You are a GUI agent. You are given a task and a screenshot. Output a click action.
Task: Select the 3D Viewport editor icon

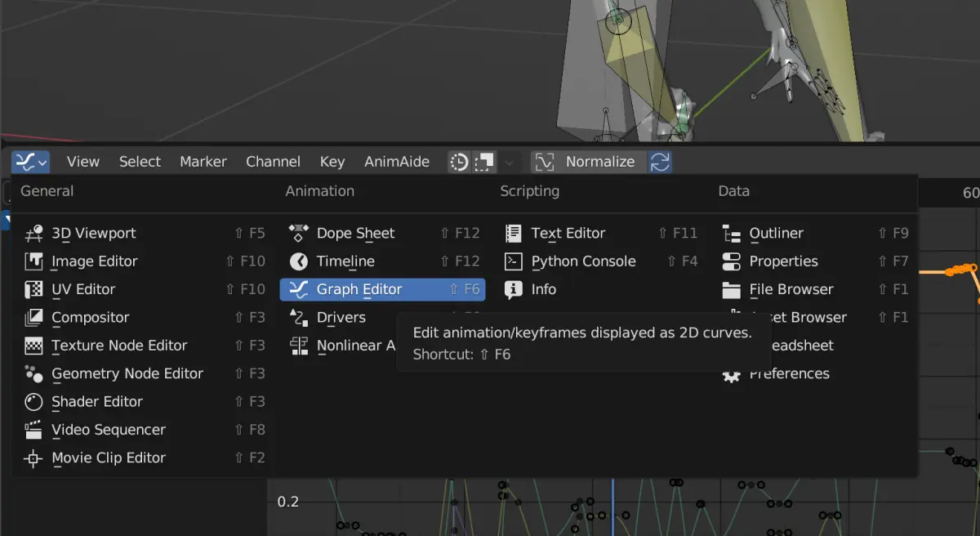[33, 234]
